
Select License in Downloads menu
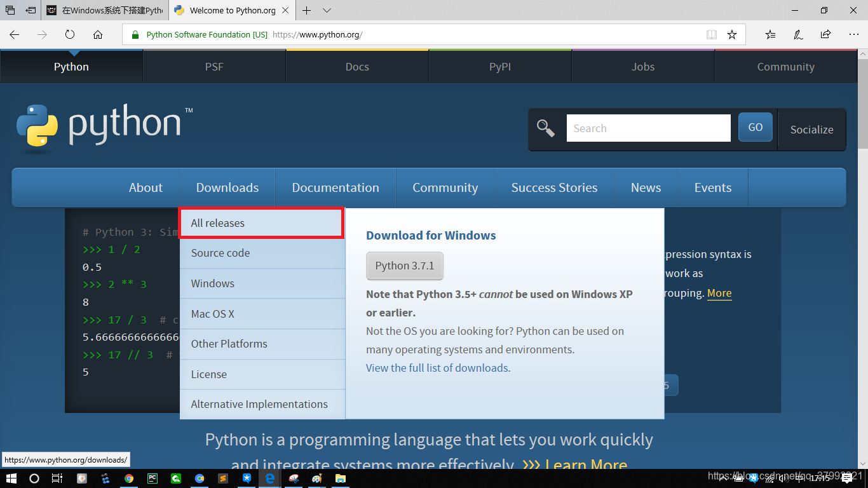click(262, 374)
